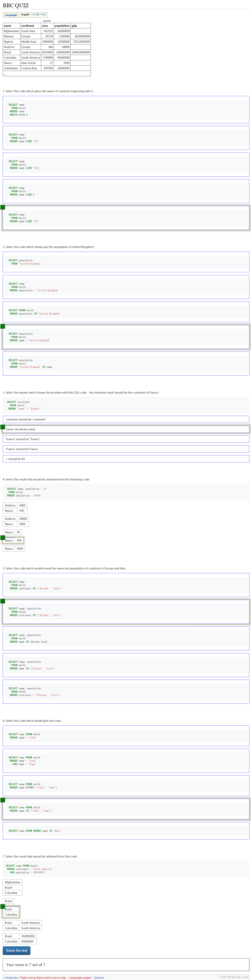Image resolution: width=251 pixels, height=980 pixels.
Task: Select answer name EITHER ('Cuba', 'Togo')
Action: (x=126, y=786)
